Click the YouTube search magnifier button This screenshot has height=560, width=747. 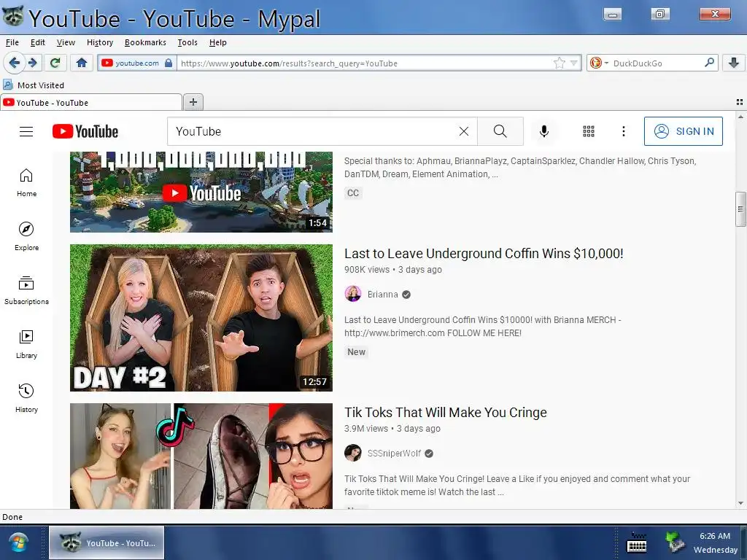pyautogui.click(x=500, y=131)
